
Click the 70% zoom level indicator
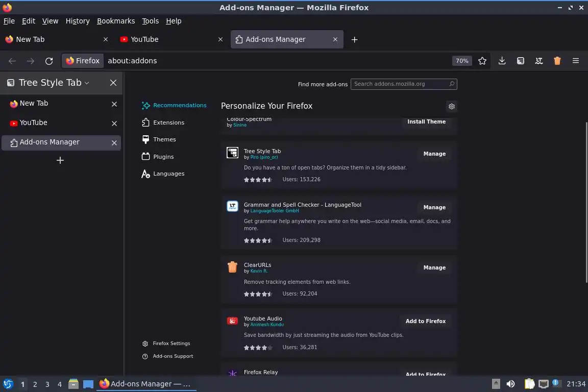[462, 61]
